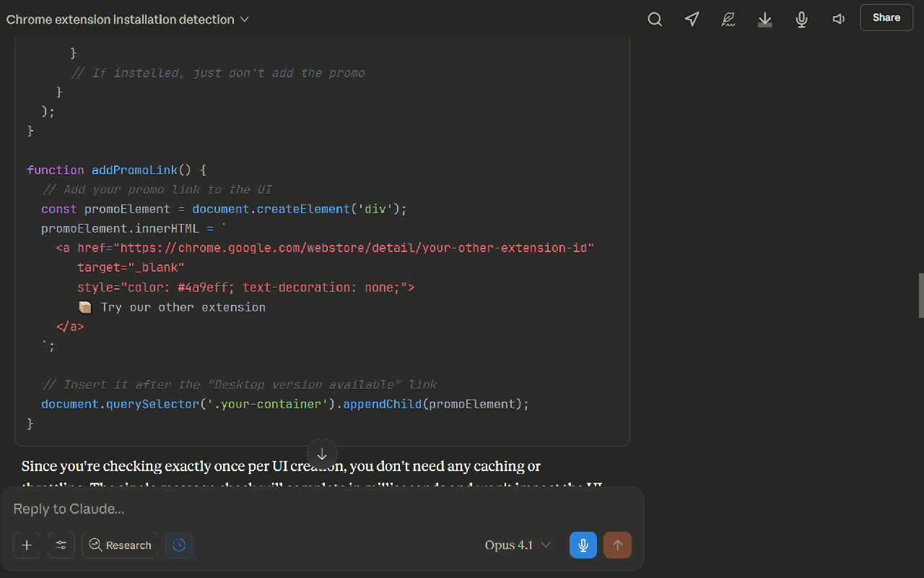Click the Share button
Viewport: 924px width, 578px height.
pyautogui.click(x=886, y=18)
